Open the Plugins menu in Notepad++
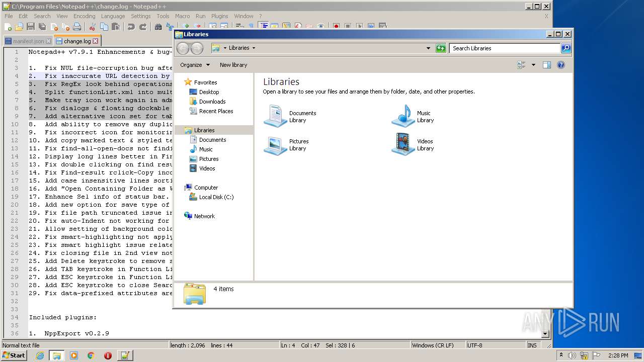Viewport: 644px width, 362px height. pyautogui.click(x=219, y=16)
